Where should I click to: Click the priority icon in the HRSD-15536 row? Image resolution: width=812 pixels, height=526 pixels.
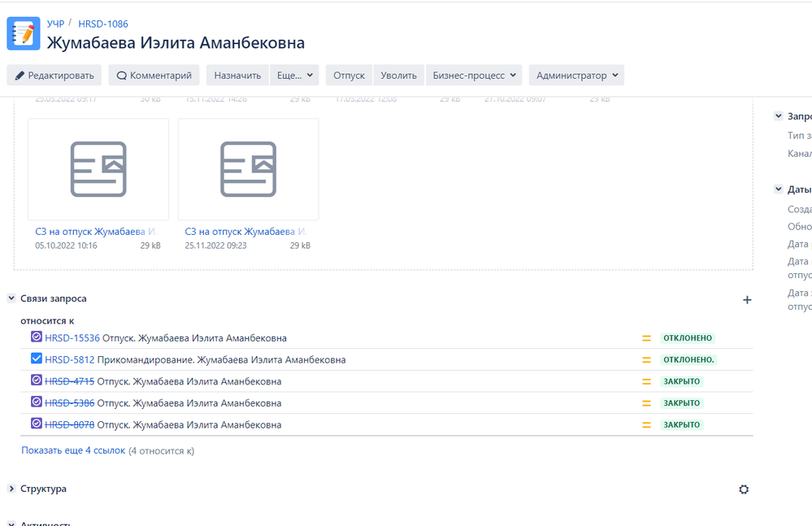[x=646, y=338]
